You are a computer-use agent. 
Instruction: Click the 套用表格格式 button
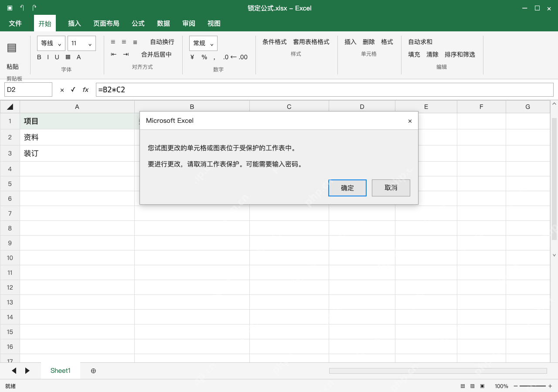pyautogui.click(x=311, y=42)
